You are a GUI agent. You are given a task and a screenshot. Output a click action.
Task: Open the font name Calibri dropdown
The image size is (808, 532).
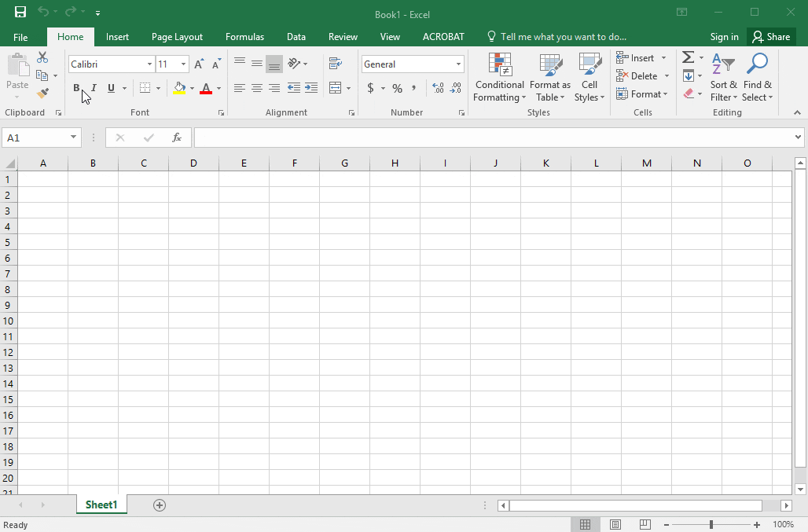[149, 64]
